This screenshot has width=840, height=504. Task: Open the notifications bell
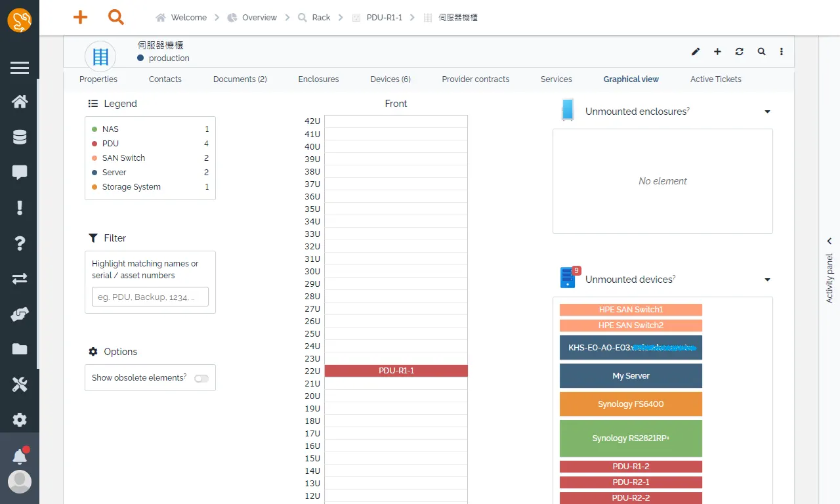click(20, 456)
